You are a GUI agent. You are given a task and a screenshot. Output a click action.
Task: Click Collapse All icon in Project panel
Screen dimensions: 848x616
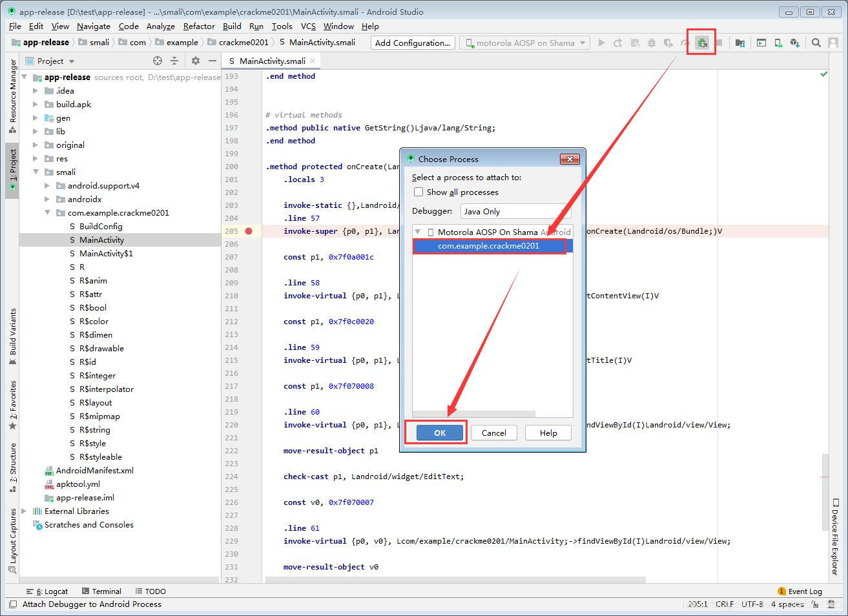pos(174,61)
